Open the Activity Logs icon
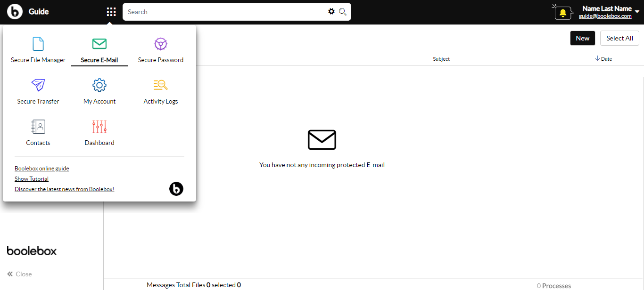This screenshot has width=644, height=290. 161,85
